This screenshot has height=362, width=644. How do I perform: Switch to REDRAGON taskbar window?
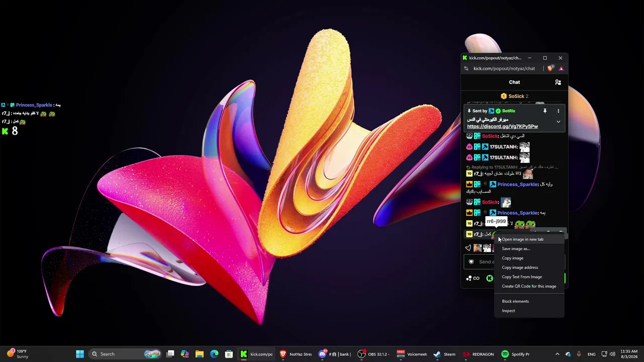point(477,354)
